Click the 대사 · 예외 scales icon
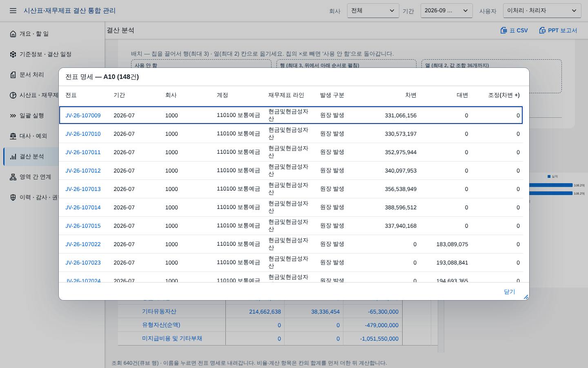The image size is (588, 368). click(13, 136)
